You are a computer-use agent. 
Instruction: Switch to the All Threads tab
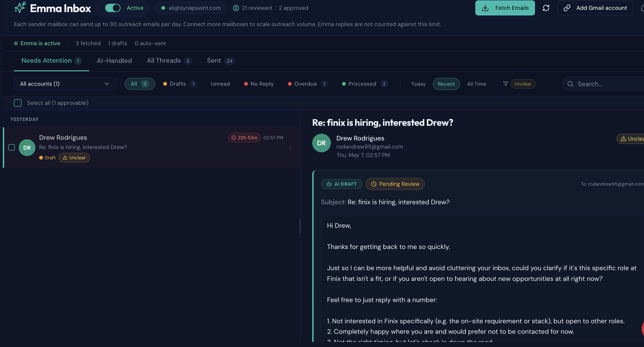point(169,61)
